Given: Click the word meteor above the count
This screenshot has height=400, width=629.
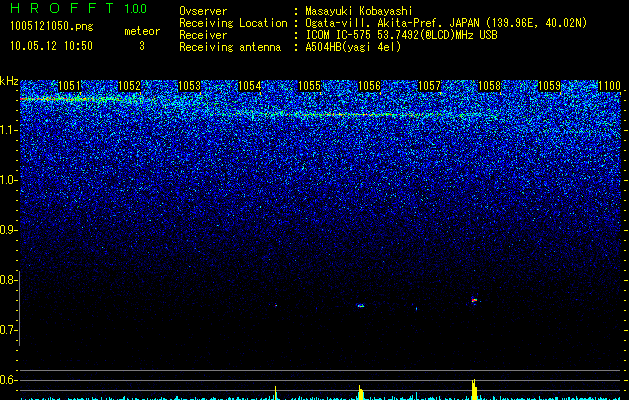Looking at the screenshot, I should click(x=142, y=31).
